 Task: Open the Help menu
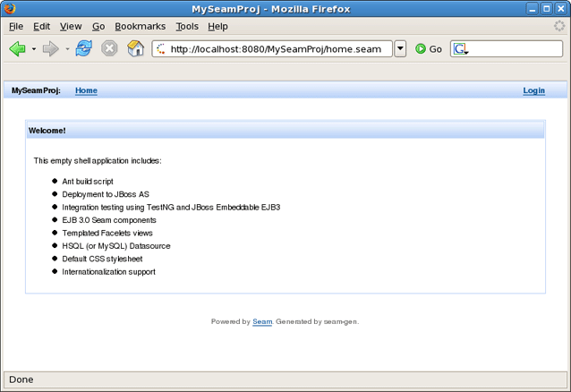pyautogui.click(x=217, y=26)
